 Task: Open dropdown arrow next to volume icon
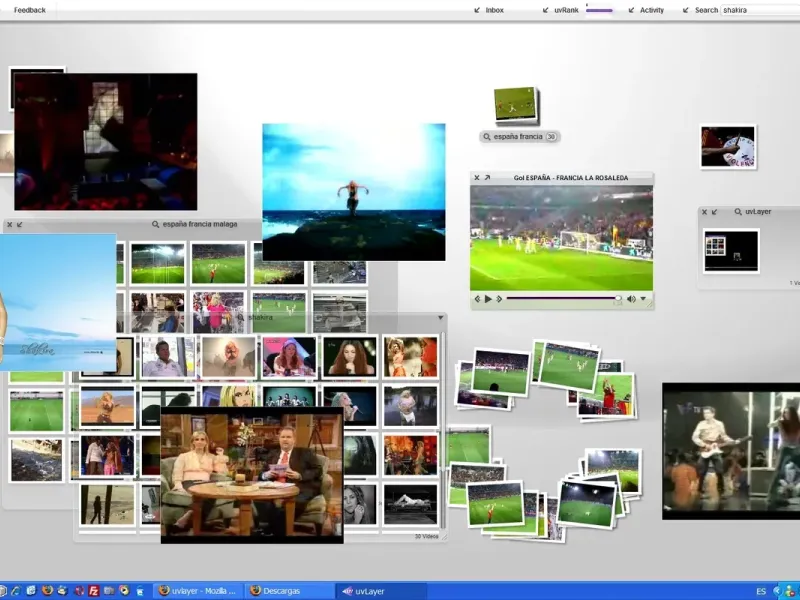pos(644,299)
